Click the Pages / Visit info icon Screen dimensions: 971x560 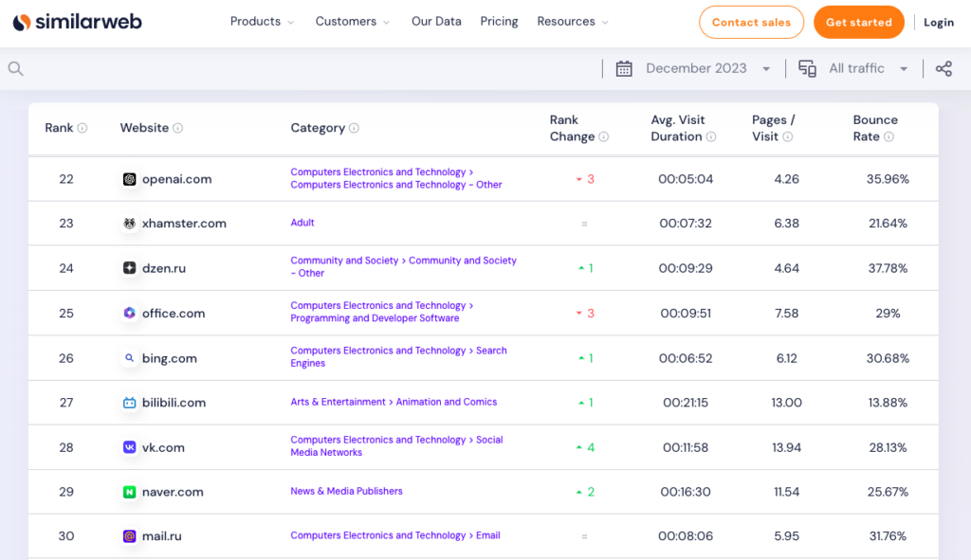(788, 136)
